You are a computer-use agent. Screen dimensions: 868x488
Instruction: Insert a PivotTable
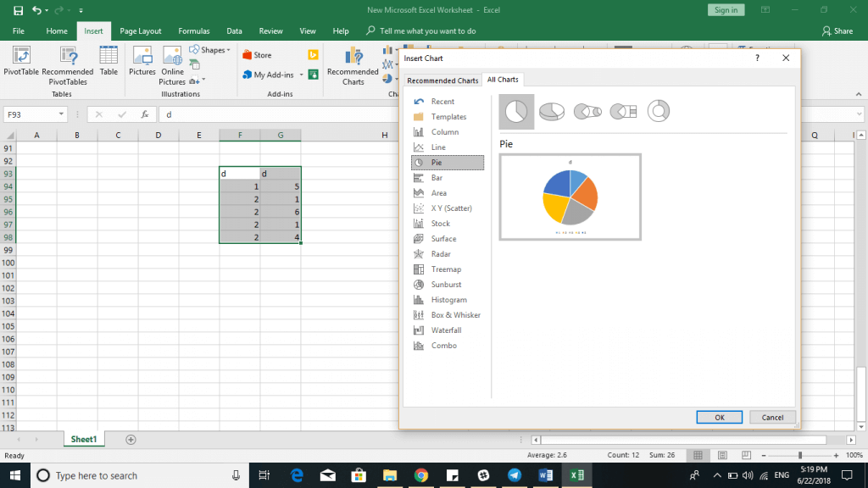[x=20, y=64]
